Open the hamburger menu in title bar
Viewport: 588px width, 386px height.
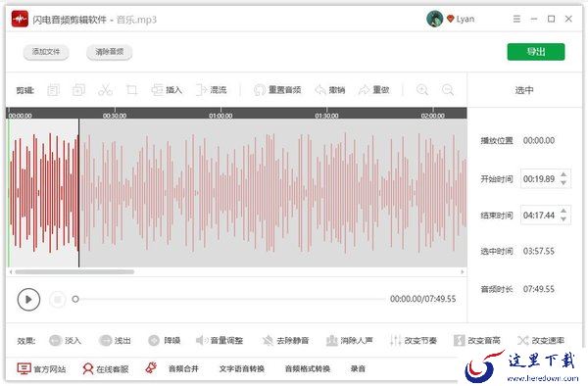516,19
